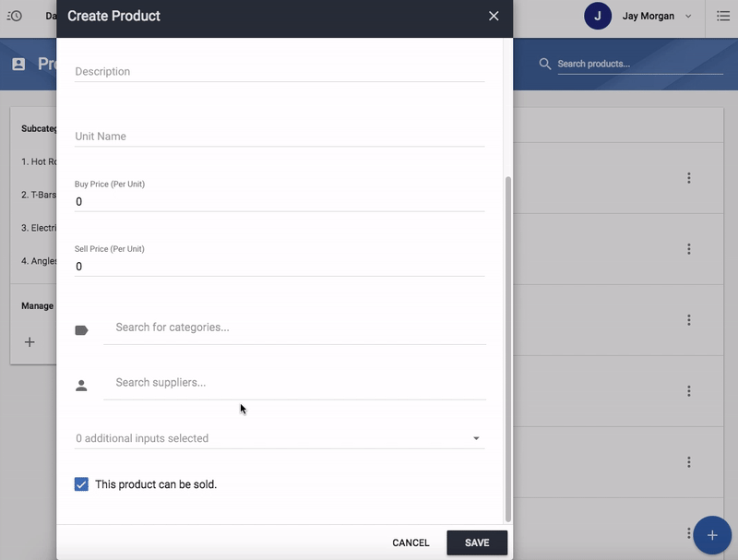Viewport: 738px width, 560px height.
Task: Click the supplier person icon
Action: (x=81, y=386)
